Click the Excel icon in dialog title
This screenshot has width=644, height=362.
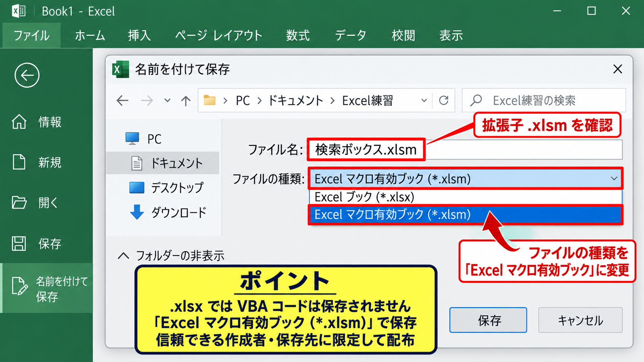(121, 70)
